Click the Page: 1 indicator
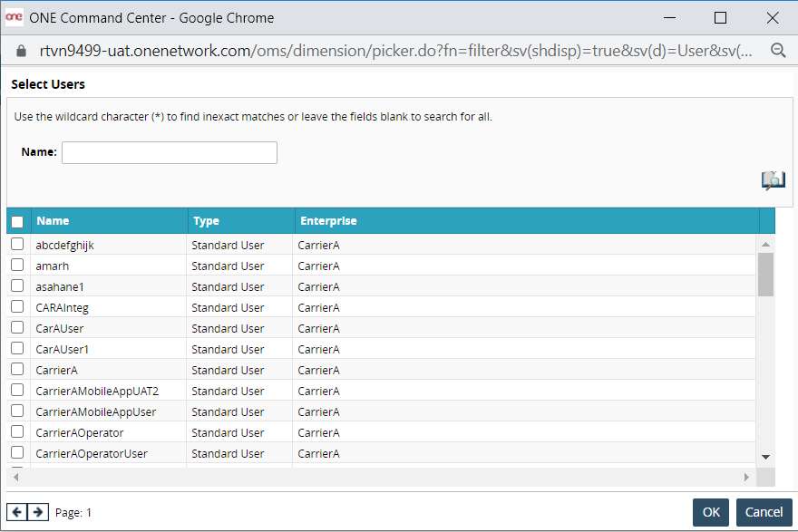The width and height of the screenshot is (798, 532). coord(73,512)
